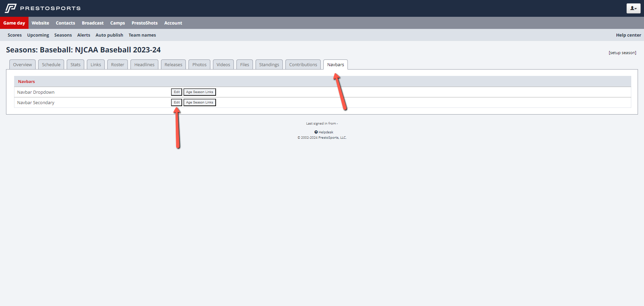Click the red Navbars section header
The width and height of the screenshot is (644, 306).
[26, 81]
